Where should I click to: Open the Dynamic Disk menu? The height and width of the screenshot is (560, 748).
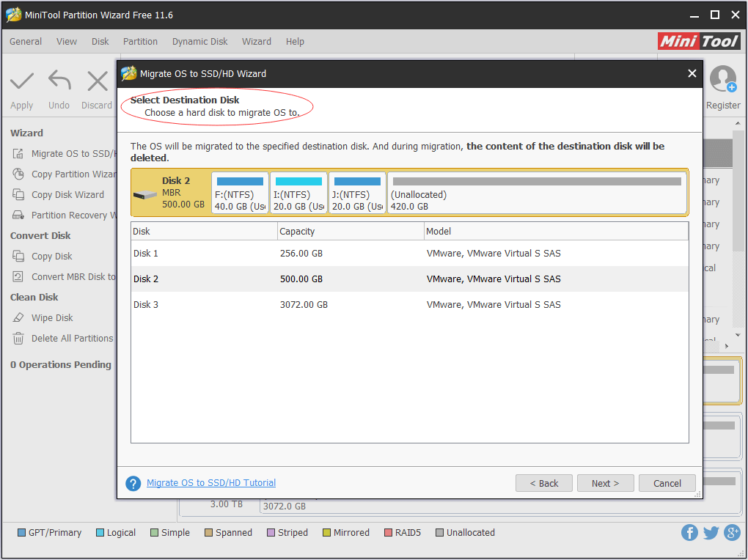tap(199, 42)
